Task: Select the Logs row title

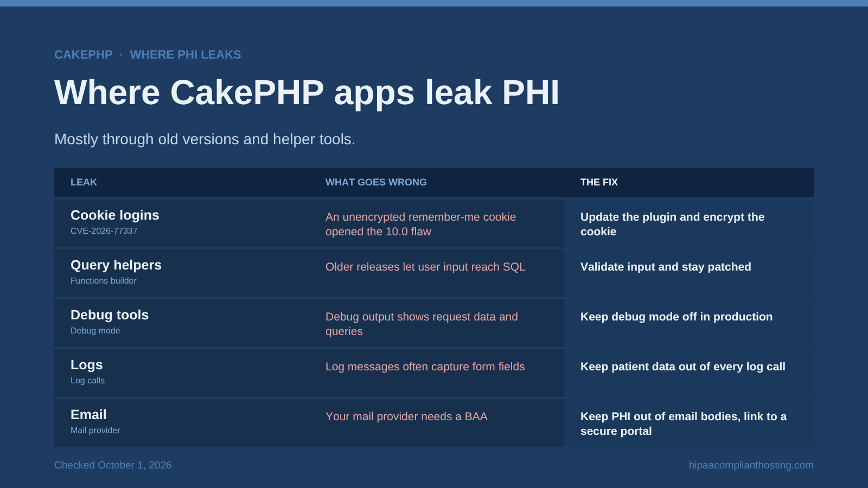Action: [x=87, y=365]
